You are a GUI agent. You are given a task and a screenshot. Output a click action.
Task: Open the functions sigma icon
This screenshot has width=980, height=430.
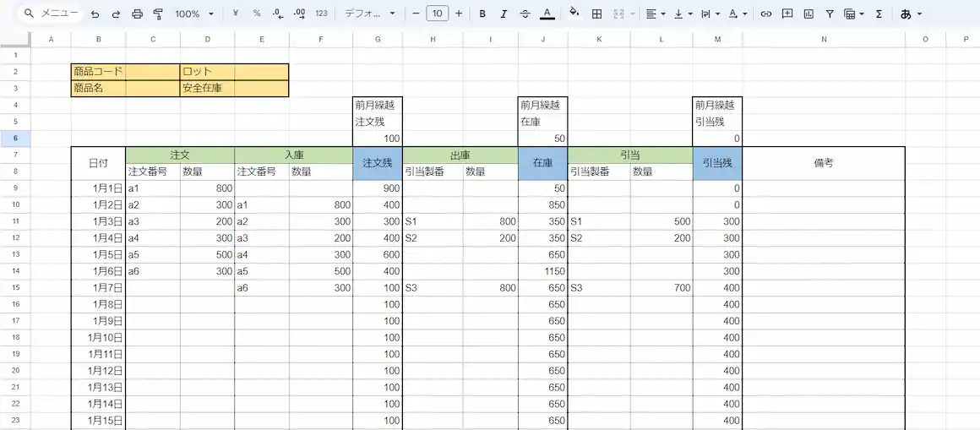[879, 14]
